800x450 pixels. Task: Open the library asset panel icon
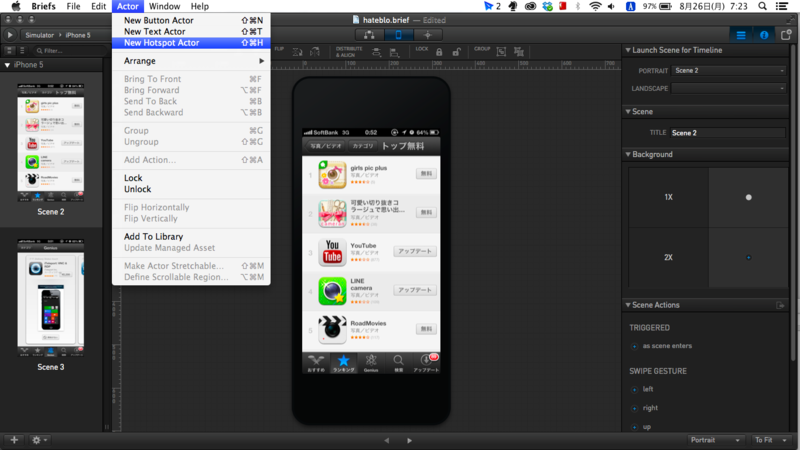[786, 35]
